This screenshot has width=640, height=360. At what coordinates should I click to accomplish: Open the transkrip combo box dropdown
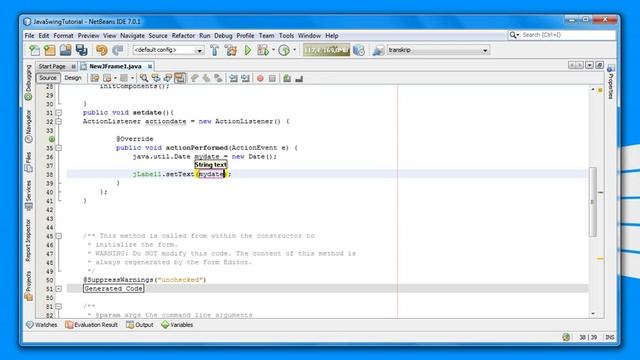[x=485, y=51]
